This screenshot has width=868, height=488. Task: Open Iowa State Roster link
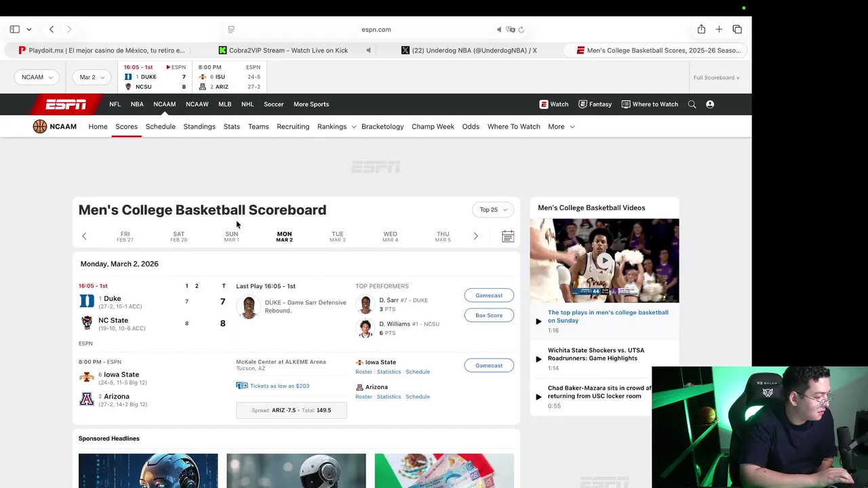pos(363,372)
